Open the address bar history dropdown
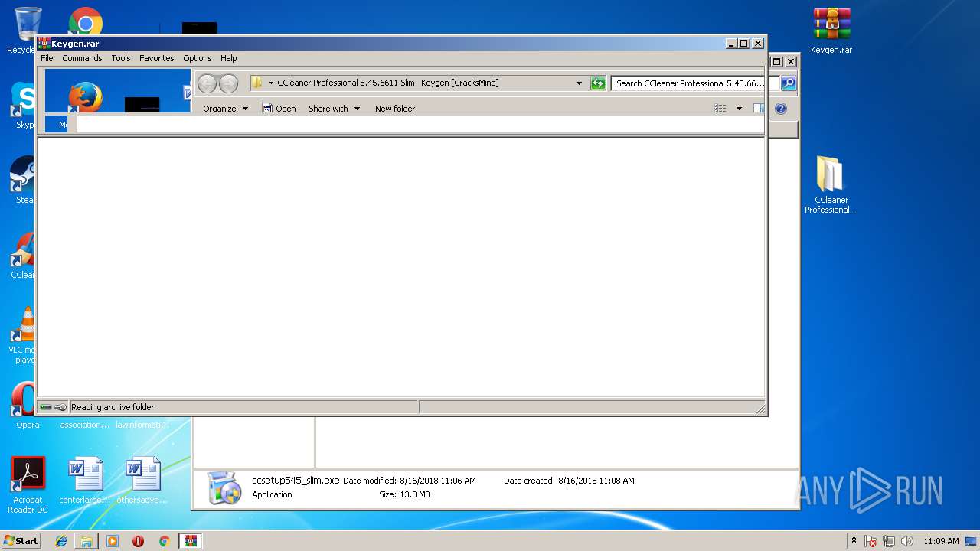The height and width of the screenshot is (551, 980). [579, 83]
